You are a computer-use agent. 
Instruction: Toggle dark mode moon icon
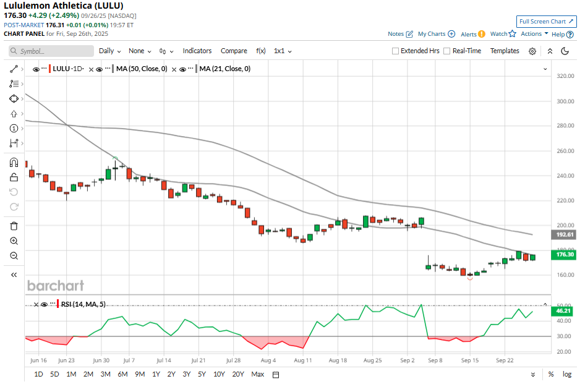point(565,51)
